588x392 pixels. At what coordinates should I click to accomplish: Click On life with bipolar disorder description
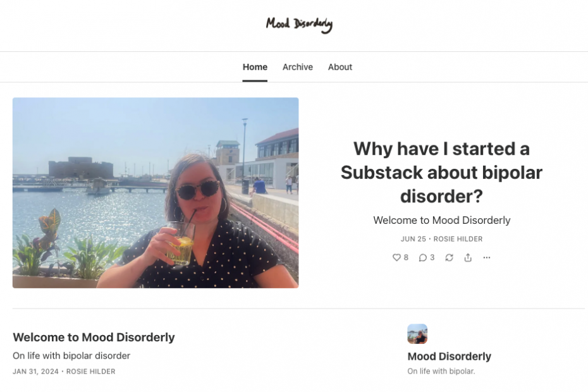(71, 355)
